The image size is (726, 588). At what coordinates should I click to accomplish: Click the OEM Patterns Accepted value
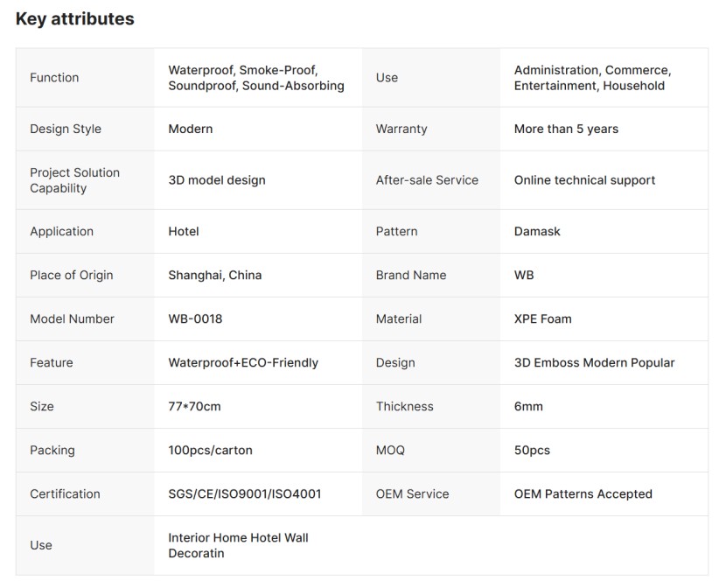click(583, 493)
